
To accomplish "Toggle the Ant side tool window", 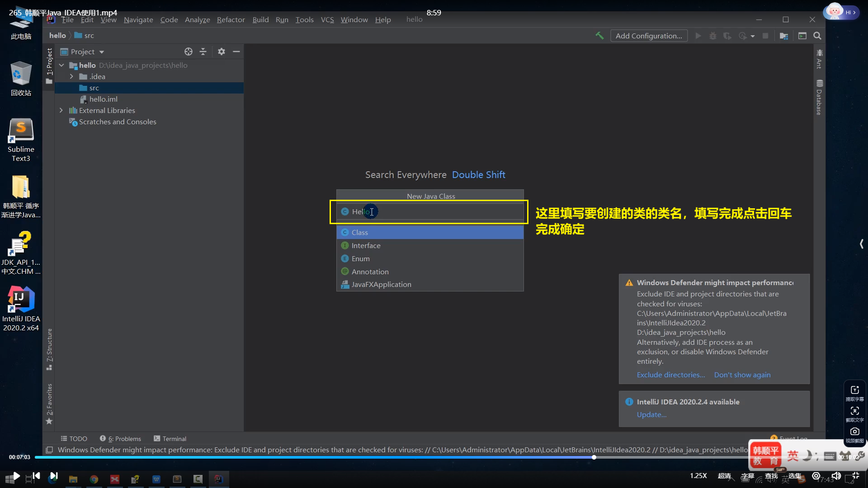I will point(819,59).
